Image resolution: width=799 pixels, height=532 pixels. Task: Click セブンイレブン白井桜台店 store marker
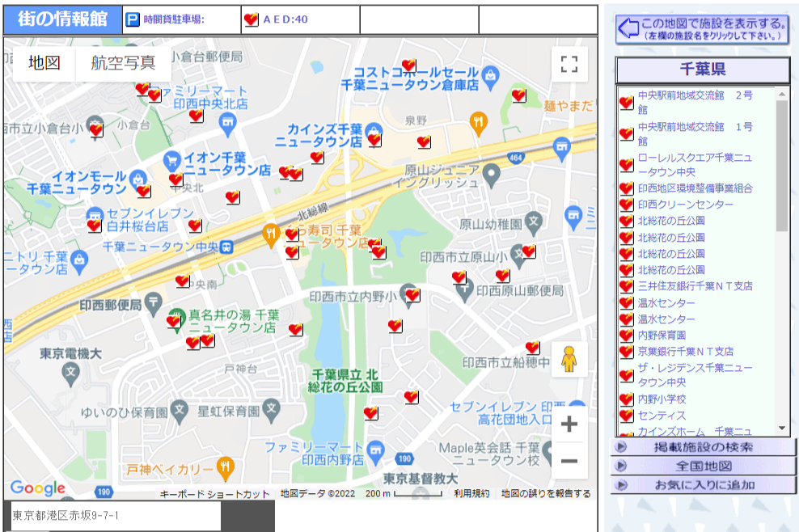coord(95,214)
